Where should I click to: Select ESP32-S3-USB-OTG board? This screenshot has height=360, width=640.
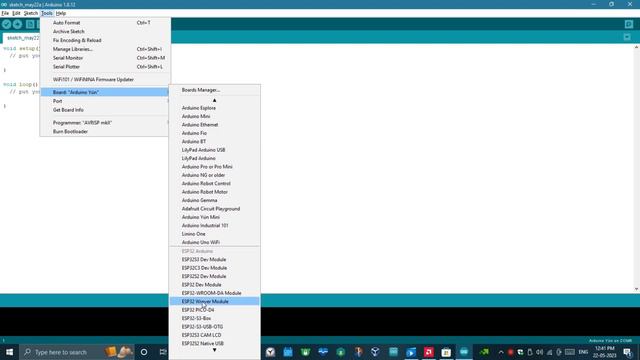(215, 327)
